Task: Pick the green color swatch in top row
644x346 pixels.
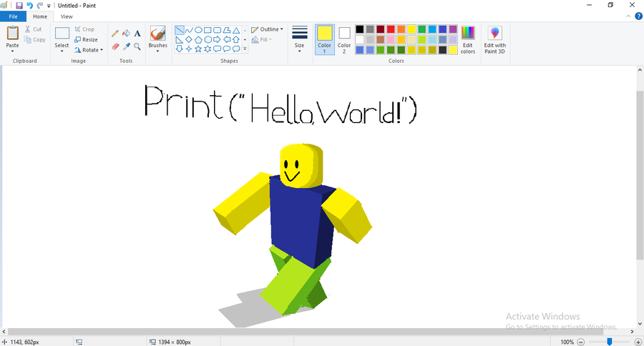Action: 421,29
